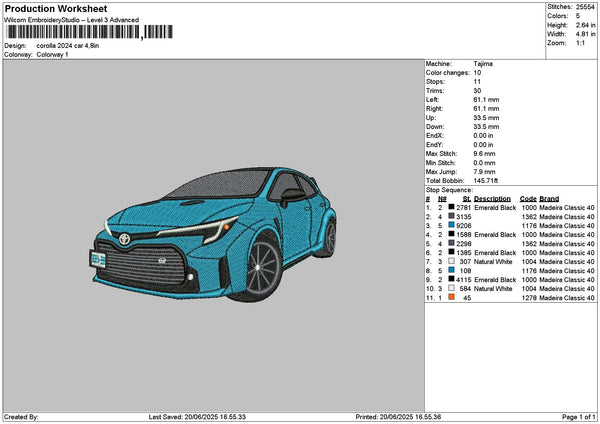Screen dimensions: 600x424
Task: Click 'Madeira Classic 40' in stop row 1
Action: click(567, 208)
